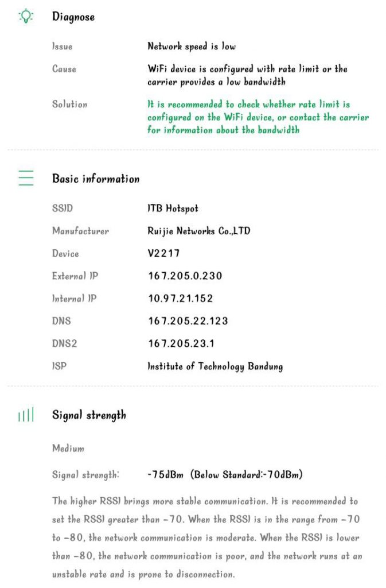The height and width of the screenshot is (588, 386).
Task: Click the internal IP 10.97.21.152
Action: 180,299
